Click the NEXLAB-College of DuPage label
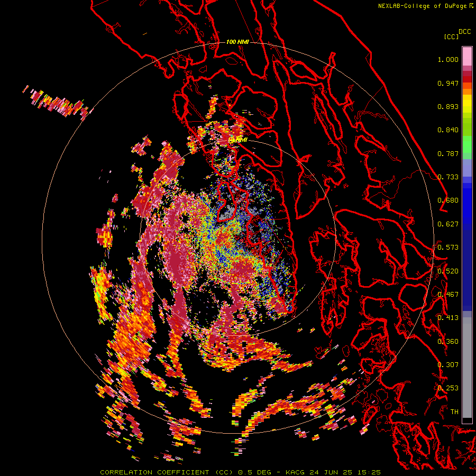 [422, 6]
